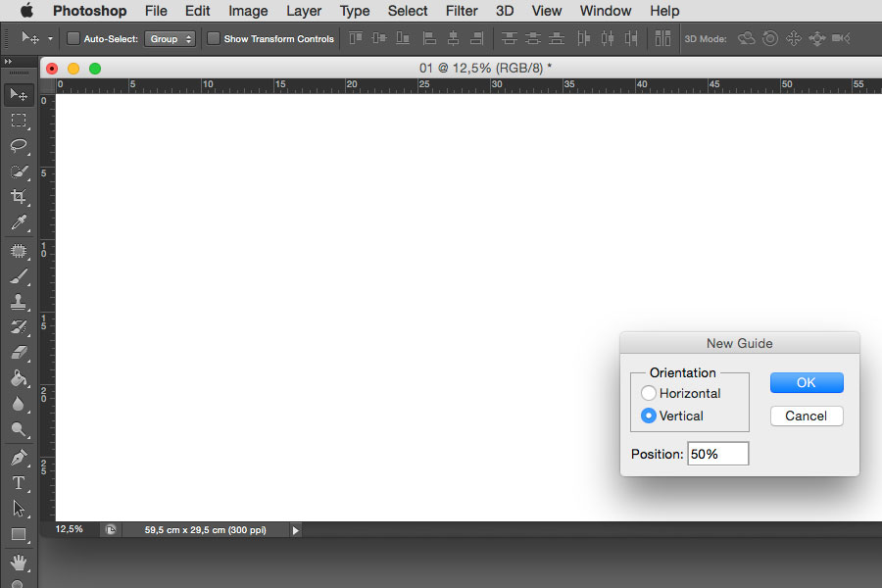Click Auto-Align Layers icon

pos(662,38)
